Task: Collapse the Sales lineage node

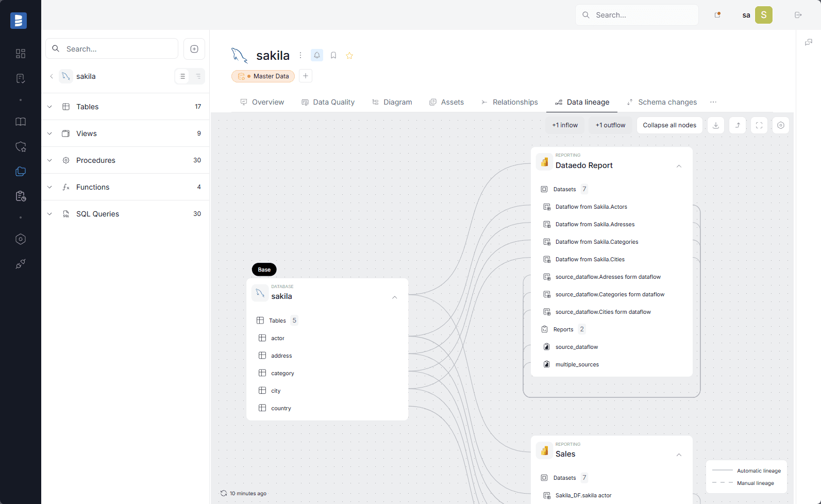Action: [x=679, y=455]
